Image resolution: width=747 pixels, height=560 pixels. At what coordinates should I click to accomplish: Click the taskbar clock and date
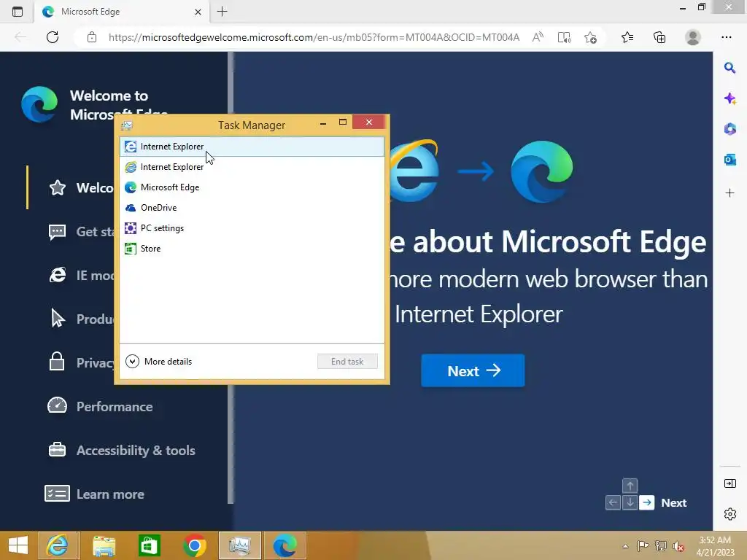pos(715,546)
